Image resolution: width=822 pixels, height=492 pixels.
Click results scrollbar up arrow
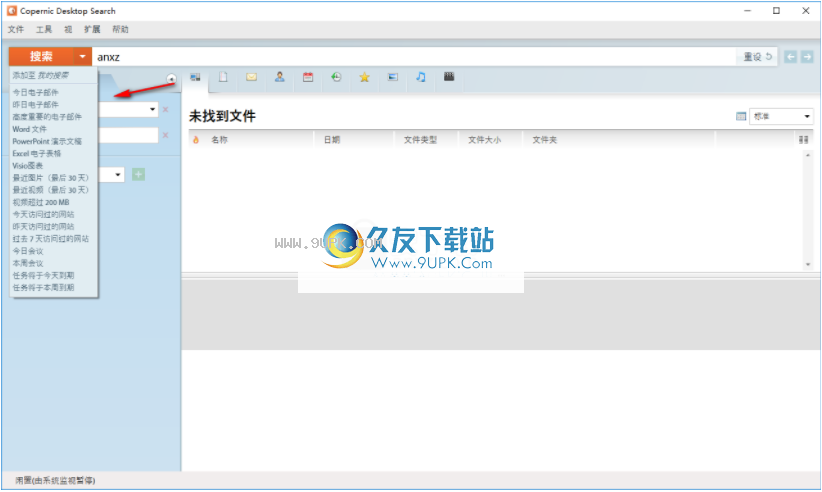[808, 155]
